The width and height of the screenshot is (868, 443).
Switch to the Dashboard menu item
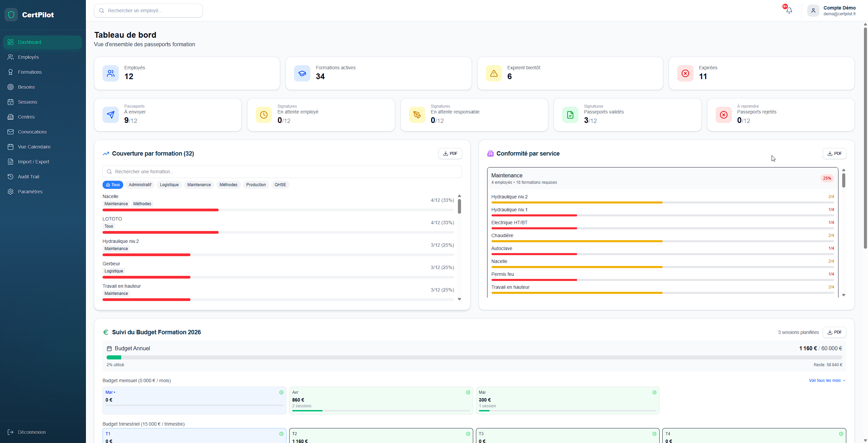point(30,42)
